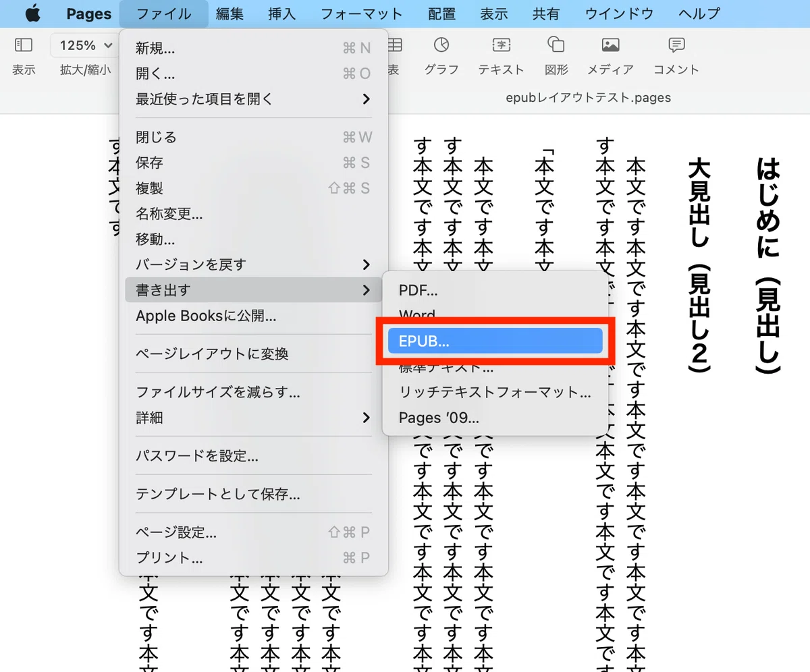Image resolution: width=810 pixels, height=672 pixels.
Task: Export as EPUB... from submenu
Action: pos(495,341)
